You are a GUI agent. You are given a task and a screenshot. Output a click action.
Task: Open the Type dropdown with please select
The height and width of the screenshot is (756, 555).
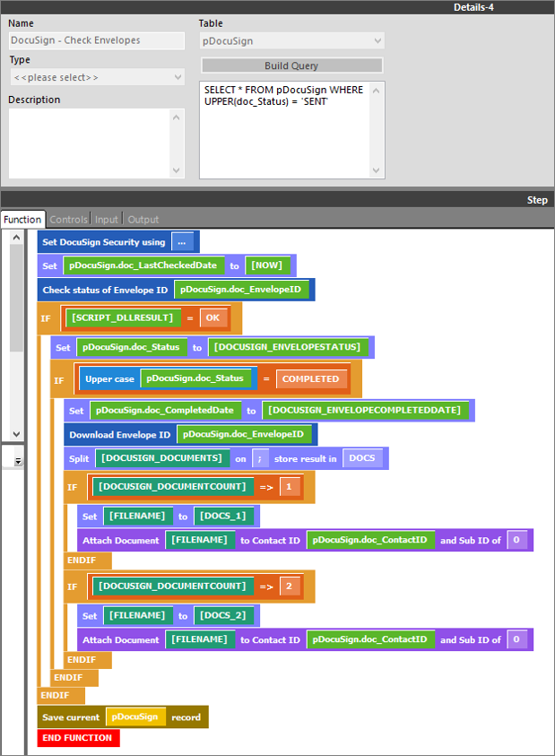tap(97, 77)
